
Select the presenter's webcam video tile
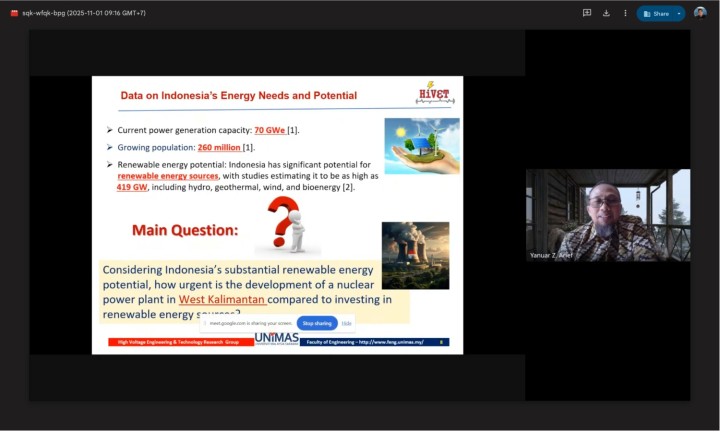click(x=607, y=214)
